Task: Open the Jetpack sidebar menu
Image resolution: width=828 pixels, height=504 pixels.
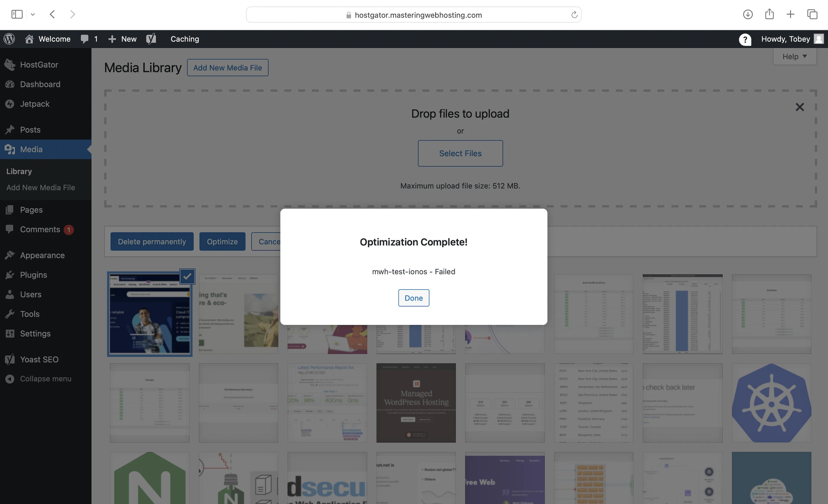Action: pos(35,104)
